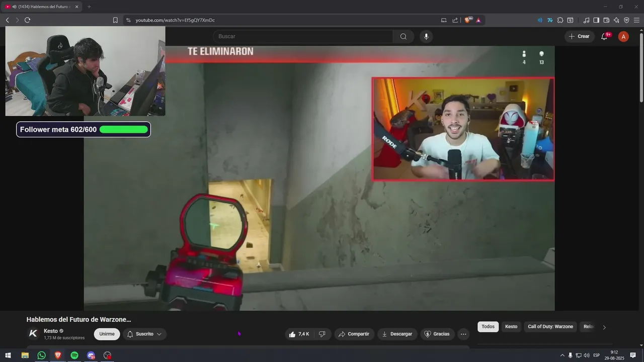This screenshot has height=362, width=644.
Task: Open the Brave Wallet icon
Action: pos(606,20)
